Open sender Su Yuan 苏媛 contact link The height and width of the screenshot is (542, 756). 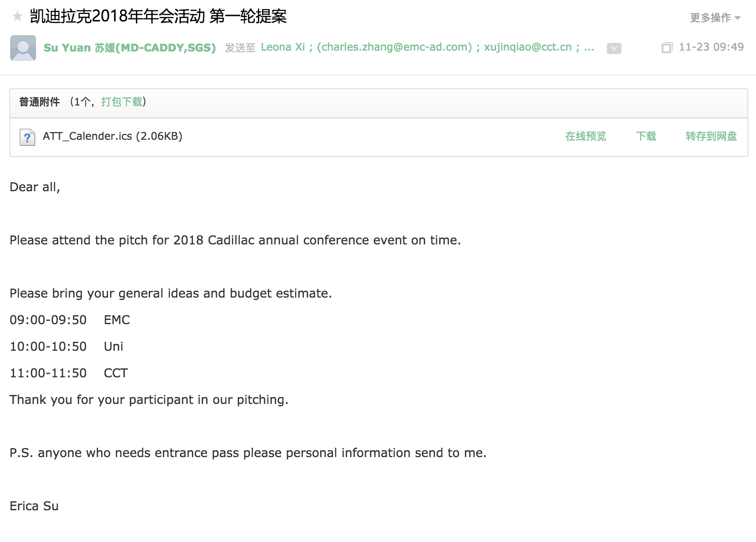tap(129, 48)
